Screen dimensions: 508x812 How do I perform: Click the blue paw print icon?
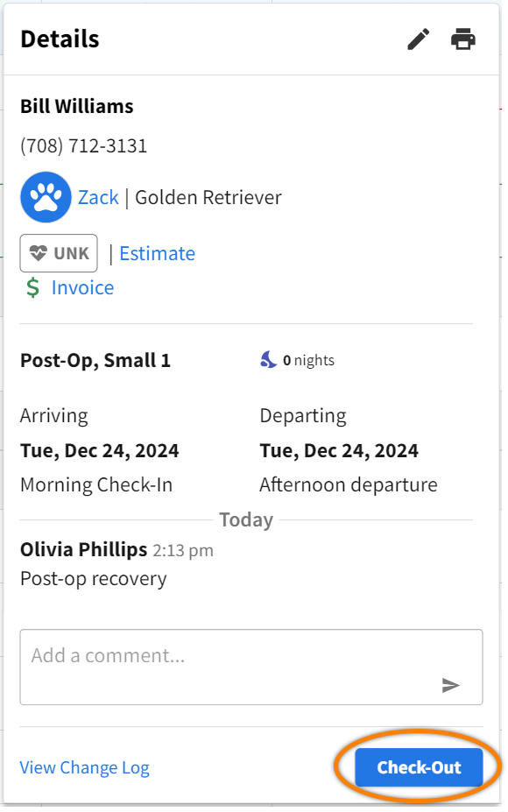click(x=46, y=197)
